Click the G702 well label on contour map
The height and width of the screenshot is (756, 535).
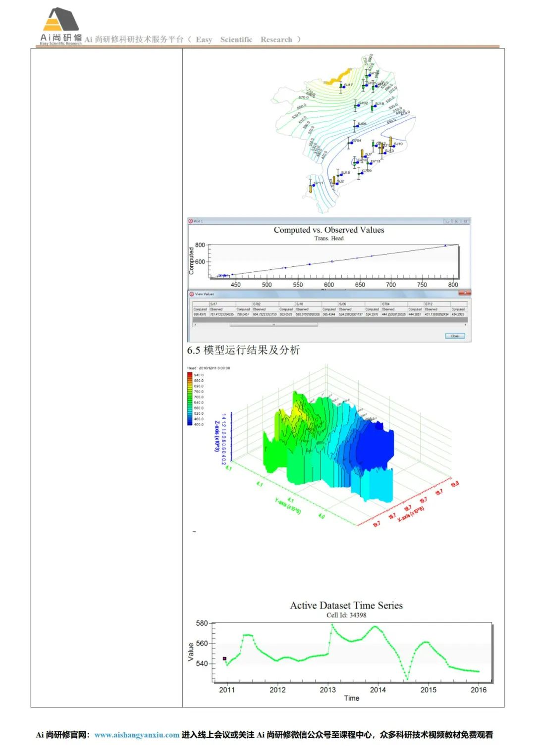(363, 103)
